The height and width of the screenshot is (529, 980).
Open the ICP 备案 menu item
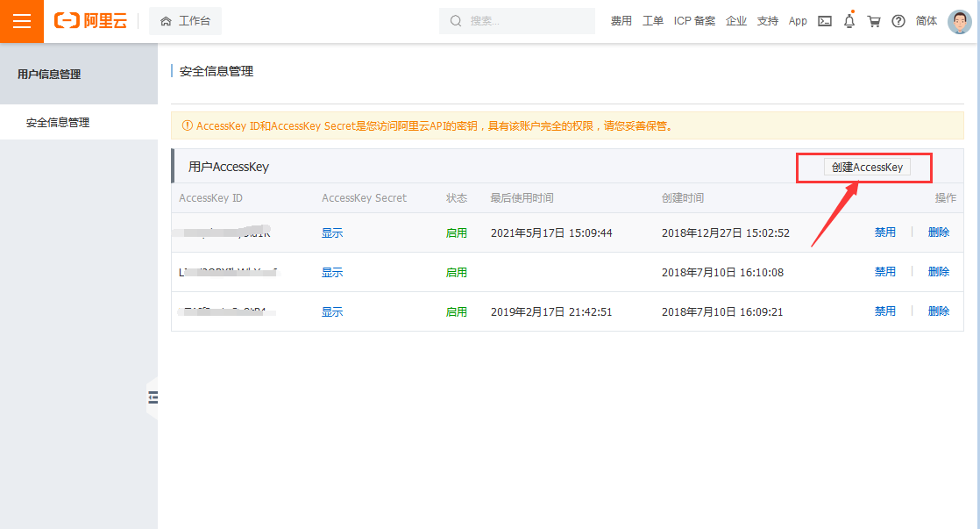coord(694,21)
